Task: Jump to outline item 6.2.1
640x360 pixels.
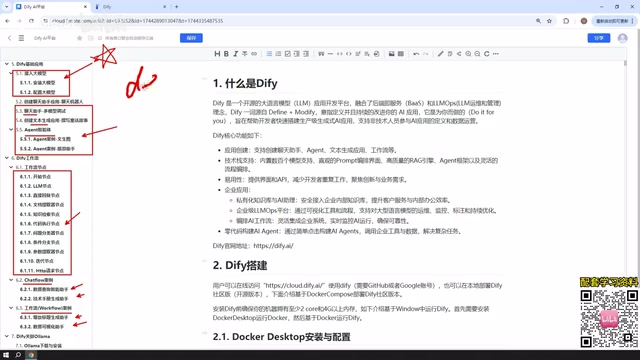Action: click(x=44, y=289)
